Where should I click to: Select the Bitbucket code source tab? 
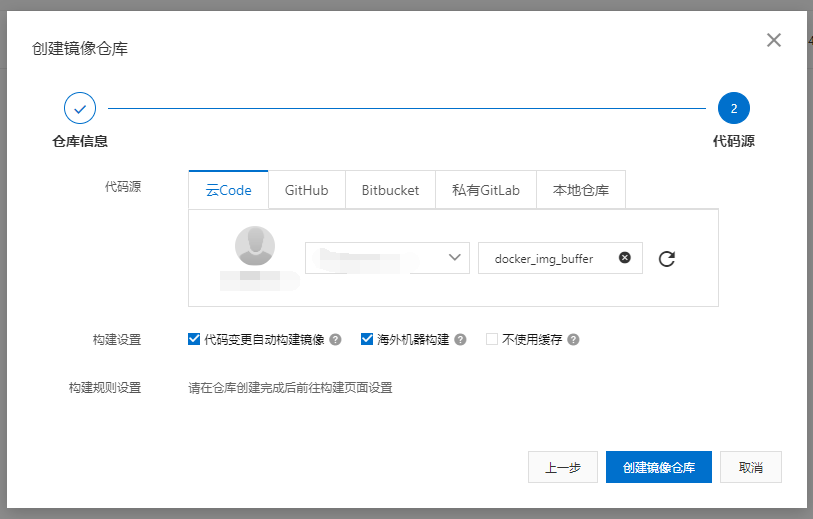tap(390, 190)
